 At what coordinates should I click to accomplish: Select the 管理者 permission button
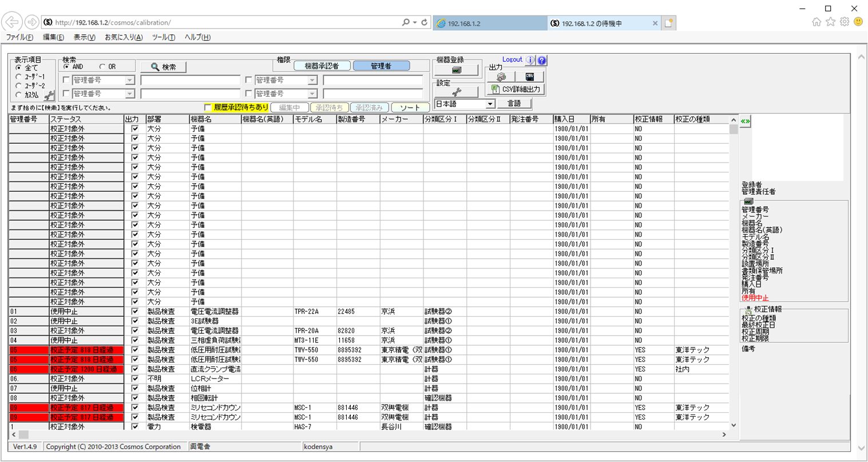(381, 66)
